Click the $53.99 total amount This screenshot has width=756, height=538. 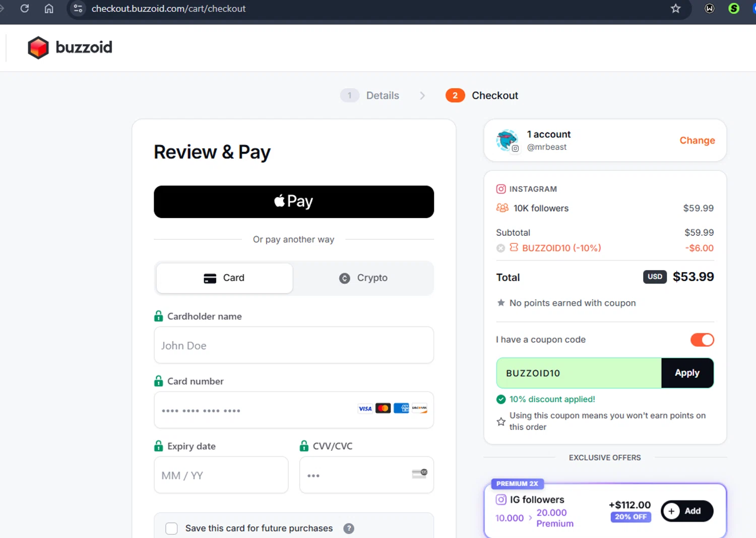click(694, 277)
